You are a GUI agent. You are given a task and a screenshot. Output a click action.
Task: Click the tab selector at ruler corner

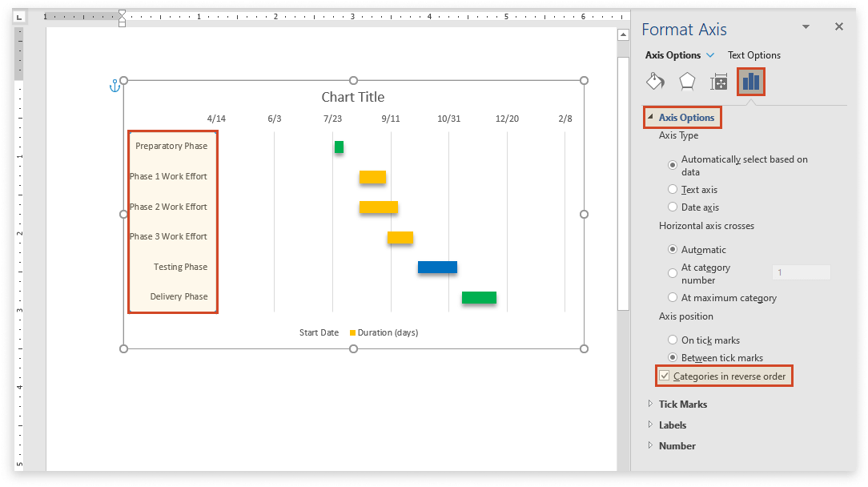point(19,17)
